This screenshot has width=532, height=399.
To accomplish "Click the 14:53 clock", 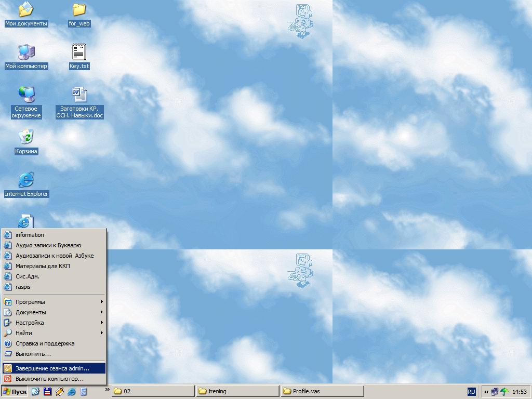I will [520, 392].
